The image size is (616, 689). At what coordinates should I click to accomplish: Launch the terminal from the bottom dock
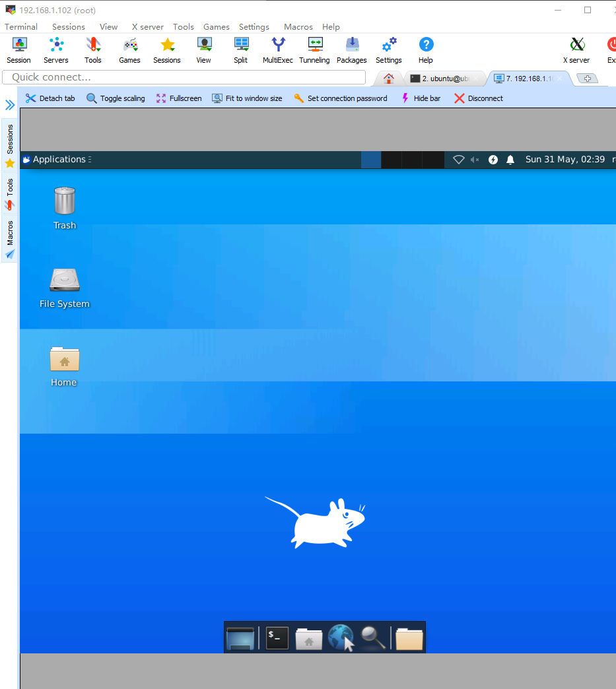coord(276,638)
